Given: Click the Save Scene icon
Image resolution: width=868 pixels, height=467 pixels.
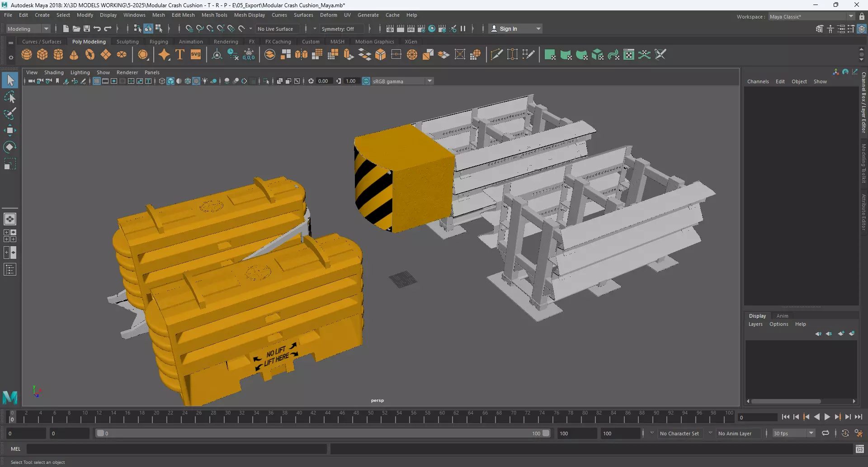Looking at the screenshot, I should (x=87, y=29).
